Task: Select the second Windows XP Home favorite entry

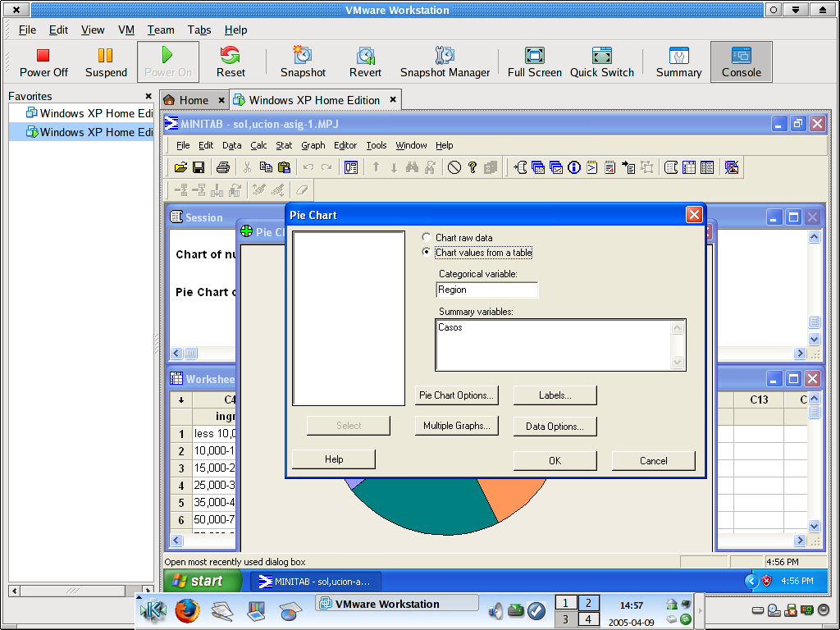Action: click(82, 132)
